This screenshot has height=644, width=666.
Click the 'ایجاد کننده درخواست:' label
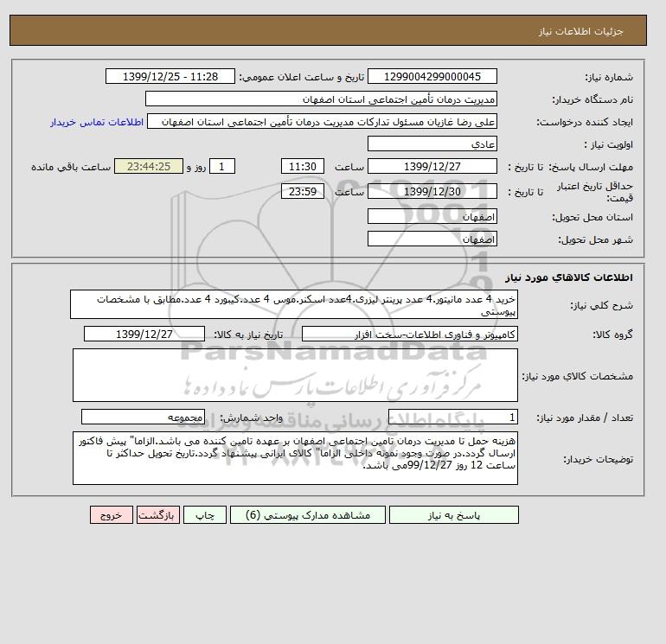[x=585, y=123]
